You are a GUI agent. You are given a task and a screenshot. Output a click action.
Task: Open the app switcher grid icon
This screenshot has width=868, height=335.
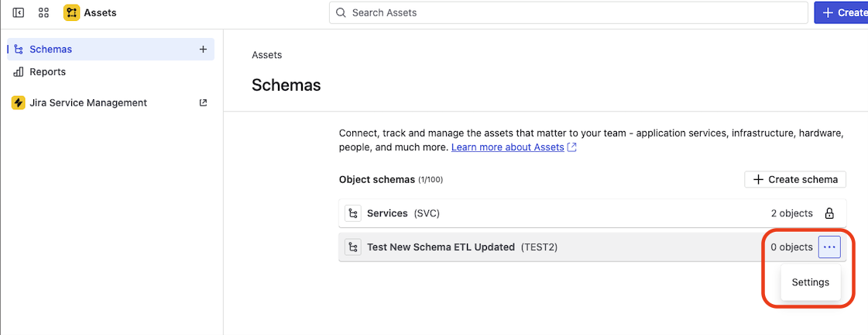43,12
